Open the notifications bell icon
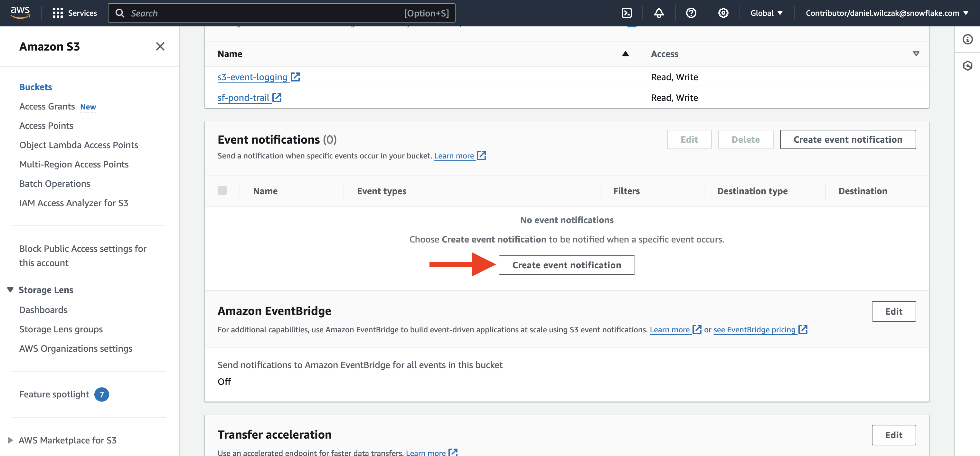Image resolution: width=980 pixels, height=456 pixels. [659, 13]
